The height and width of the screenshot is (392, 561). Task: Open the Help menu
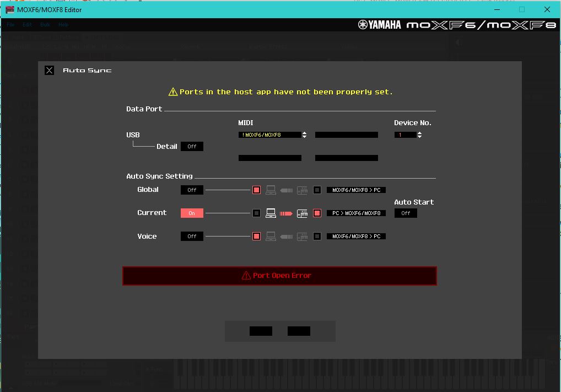pyautogui.click(x=63, y=25)
